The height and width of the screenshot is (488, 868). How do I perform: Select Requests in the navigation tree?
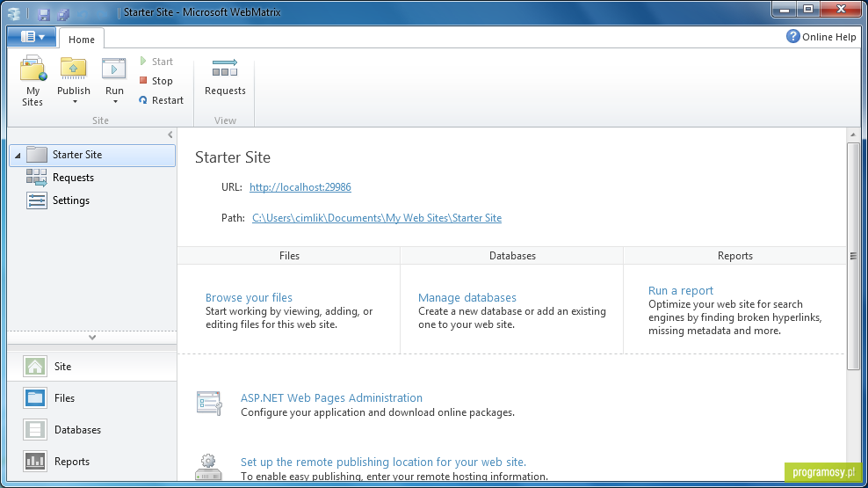[73, 178]
